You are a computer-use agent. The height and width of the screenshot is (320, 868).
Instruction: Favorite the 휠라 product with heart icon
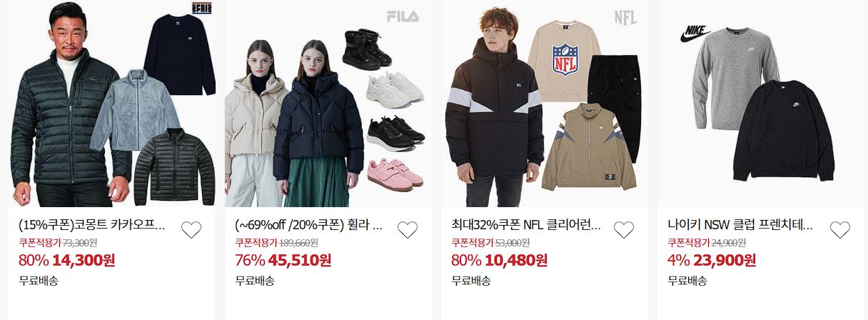[x=408, y=230]
